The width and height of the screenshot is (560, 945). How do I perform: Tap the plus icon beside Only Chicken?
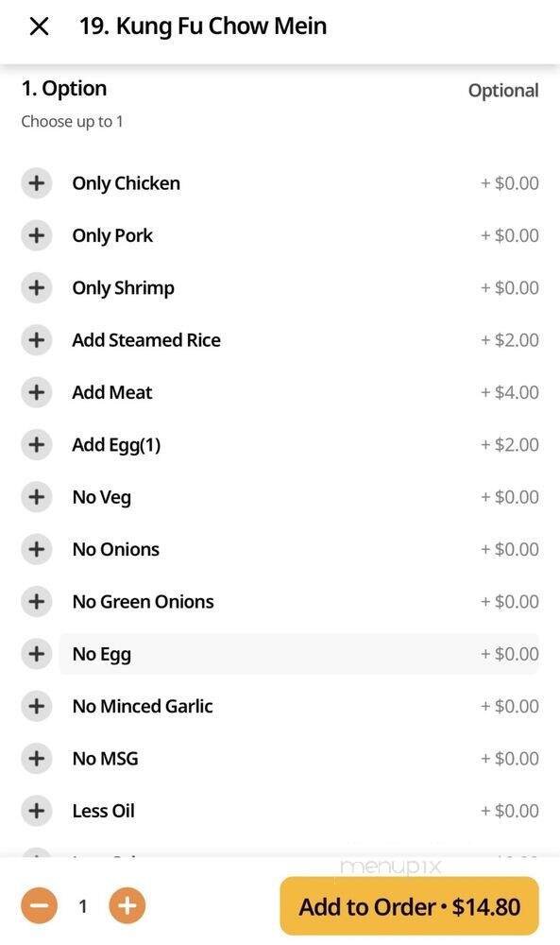[36, 182]
